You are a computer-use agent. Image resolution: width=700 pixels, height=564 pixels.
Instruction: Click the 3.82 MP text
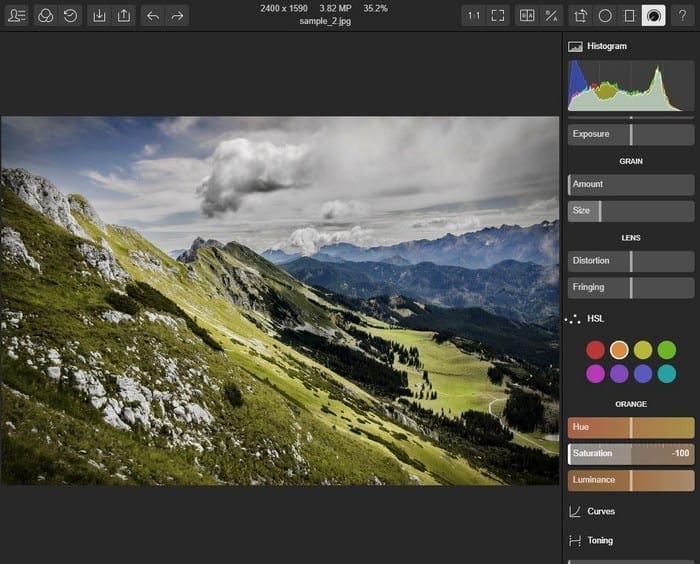(x=335, y=8)
